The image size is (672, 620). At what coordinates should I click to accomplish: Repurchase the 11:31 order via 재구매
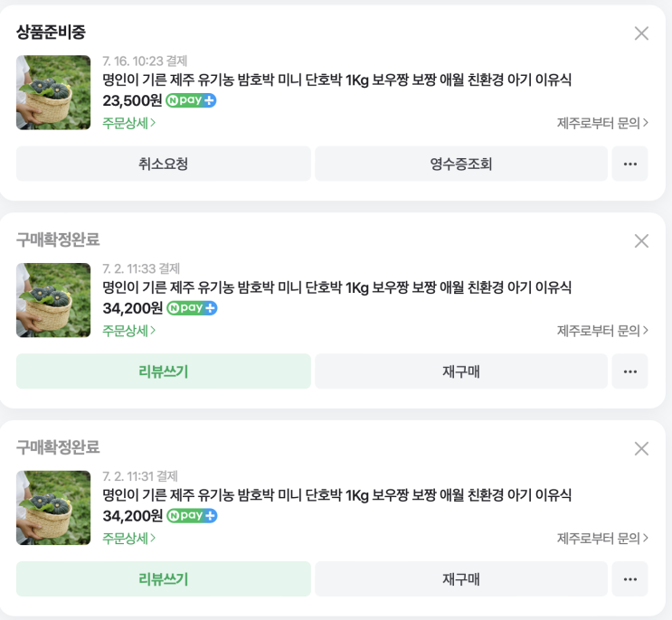coord(461,579)
